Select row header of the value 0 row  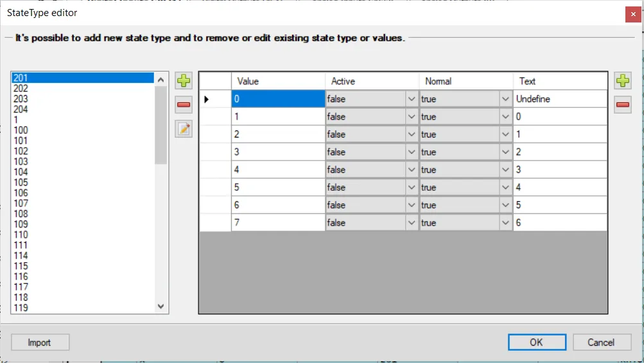coord(215,99)
